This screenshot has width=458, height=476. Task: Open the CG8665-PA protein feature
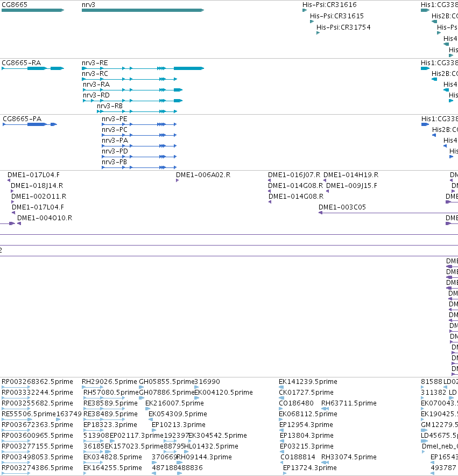30,124
